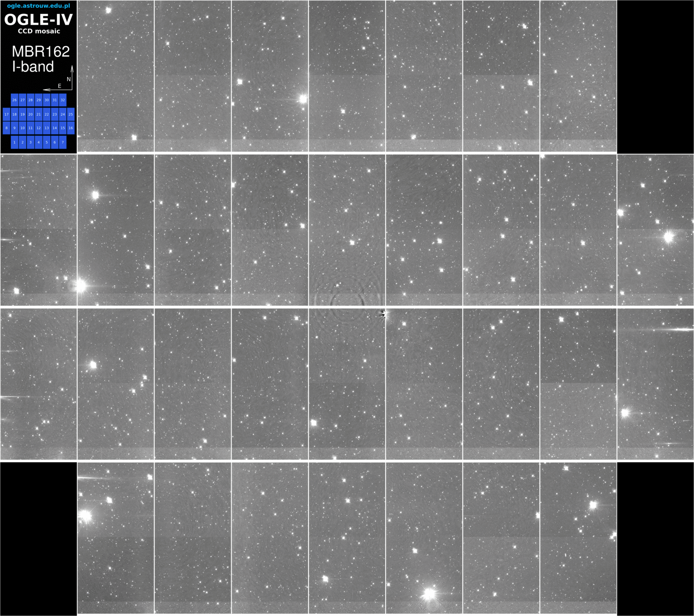Click chip 2 in the blue layout map
Screen dimensions: 694x616
[x=23, y=142]
